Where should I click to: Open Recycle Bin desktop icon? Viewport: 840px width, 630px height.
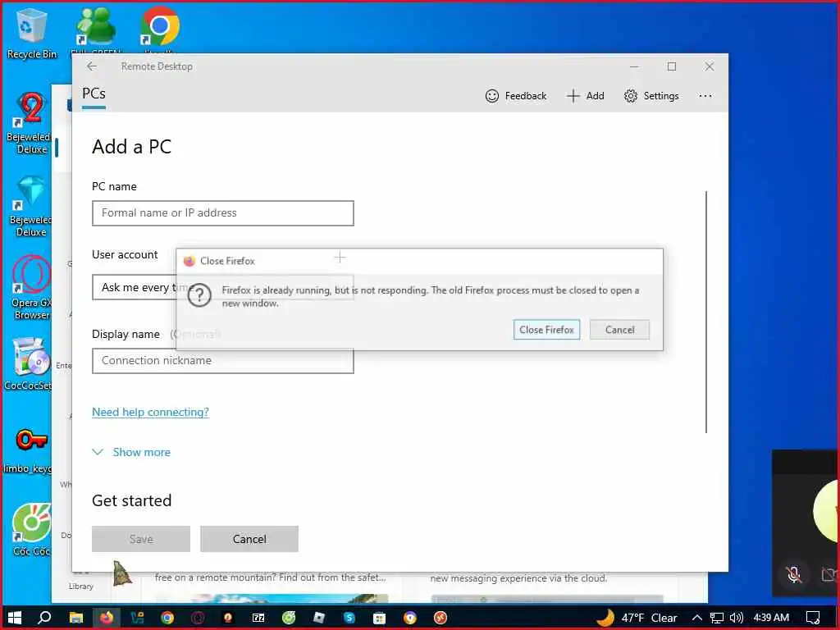point(32,33)
